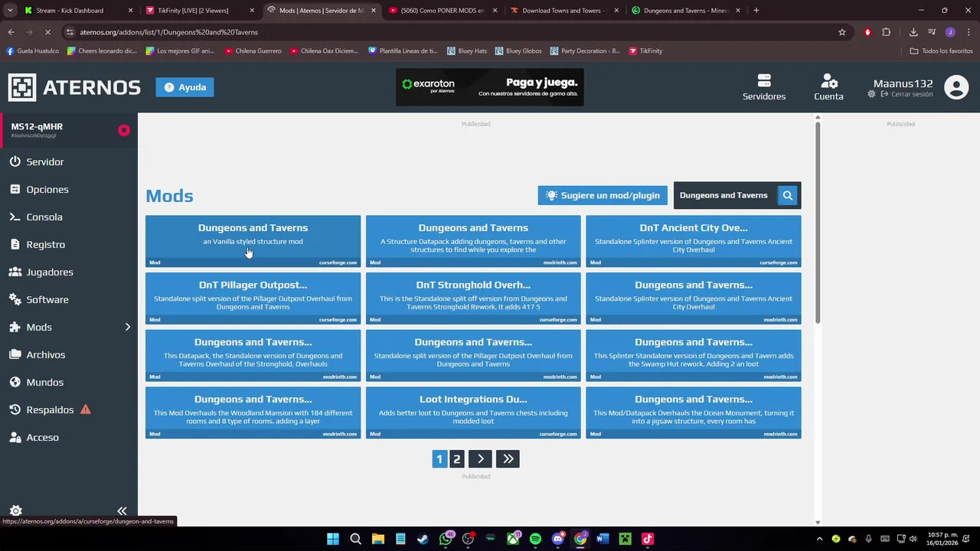Open Spotify from the taskbar
980x551 pixels.
(535, 539)
